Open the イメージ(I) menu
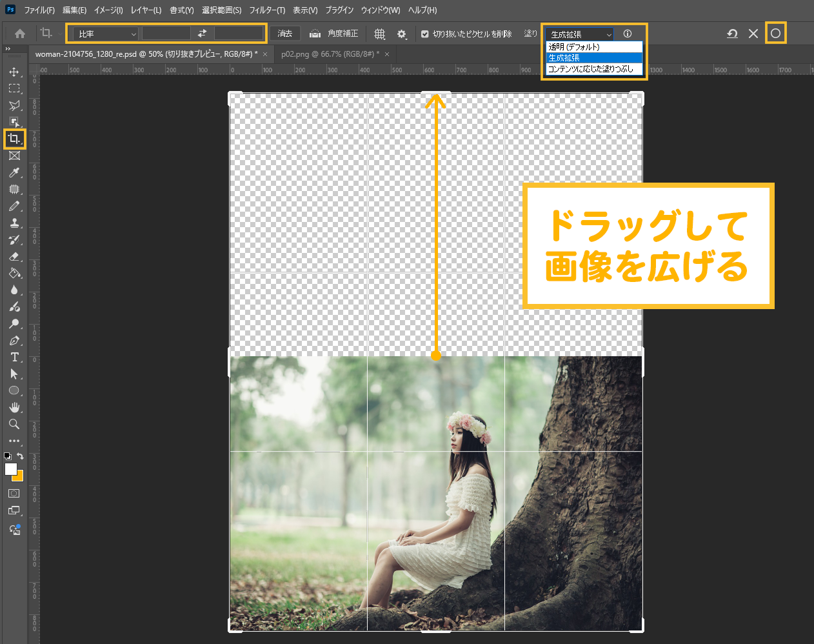The height and width of the screenshot is (644, 814). coord(108,10)
